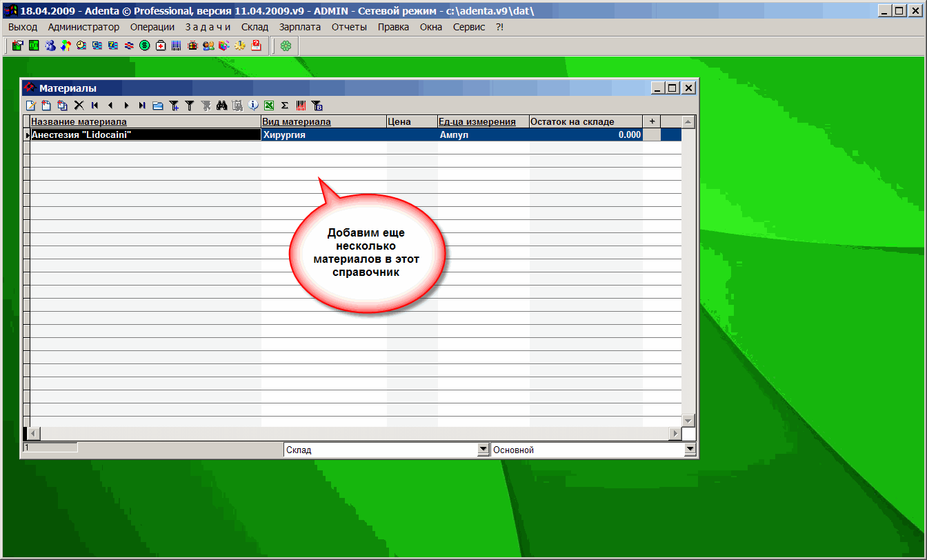Open the Отчеты menu

(x=348, y=27)
